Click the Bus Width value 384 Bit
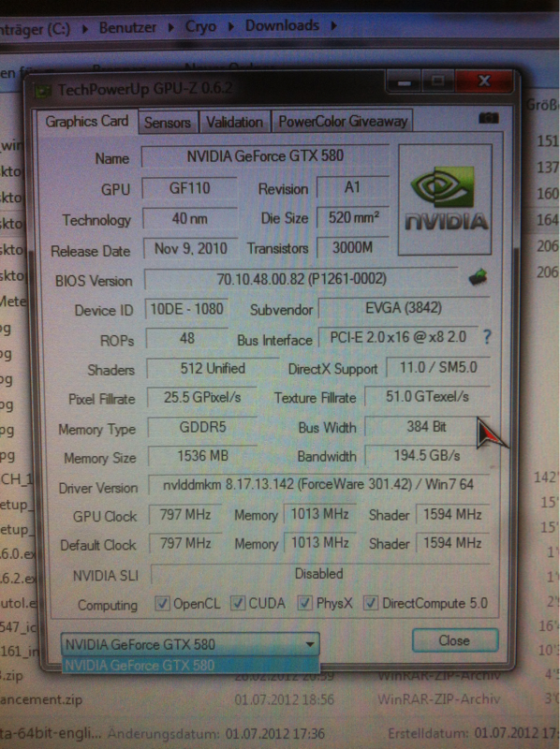 tap(427, 426)
